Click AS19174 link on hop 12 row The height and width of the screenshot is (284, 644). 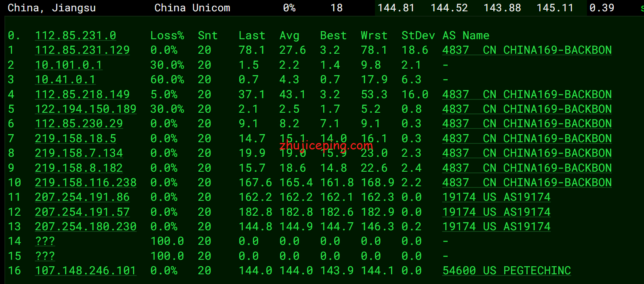click(x=497, y=212)
